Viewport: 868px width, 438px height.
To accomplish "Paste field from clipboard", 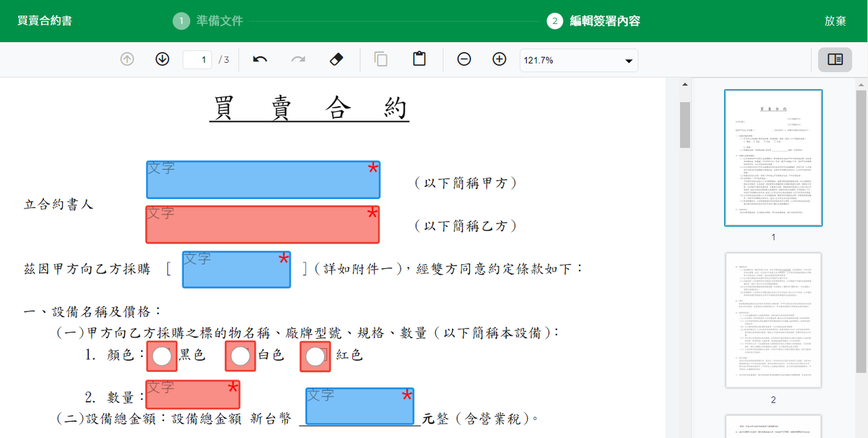I will pyautogui.click(x=419, y=60).
